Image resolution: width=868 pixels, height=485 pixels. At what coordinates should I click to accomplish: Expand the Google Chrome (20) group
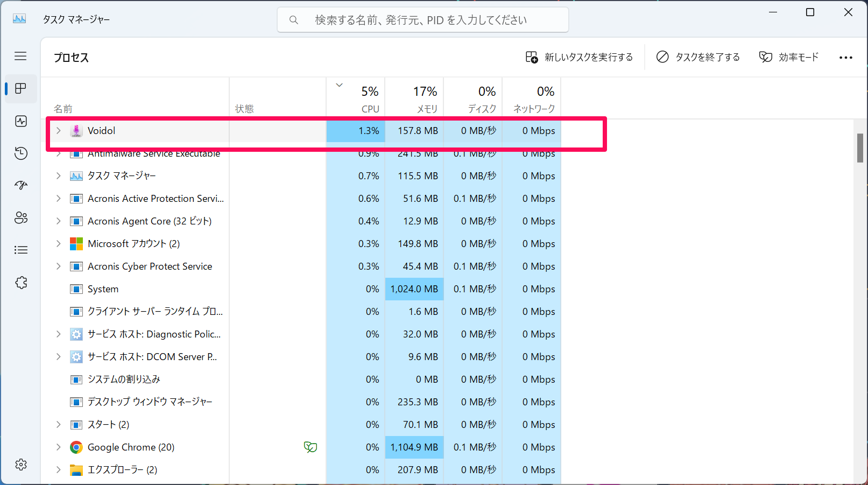click(x=59, y=447)
